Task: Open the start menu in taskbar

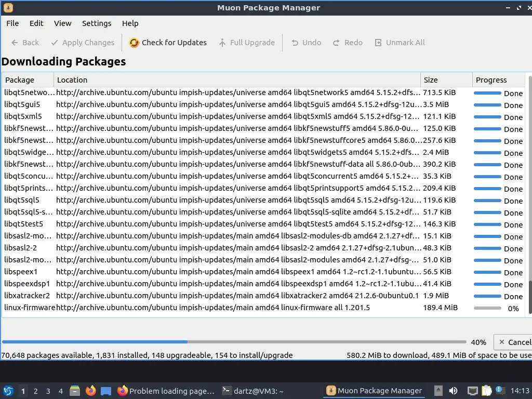Action: 8,391
